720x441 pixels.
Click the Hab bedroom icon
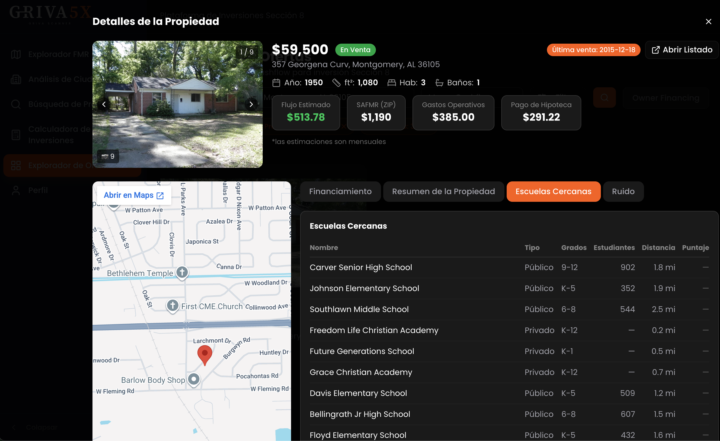click(x=391, y=83)
